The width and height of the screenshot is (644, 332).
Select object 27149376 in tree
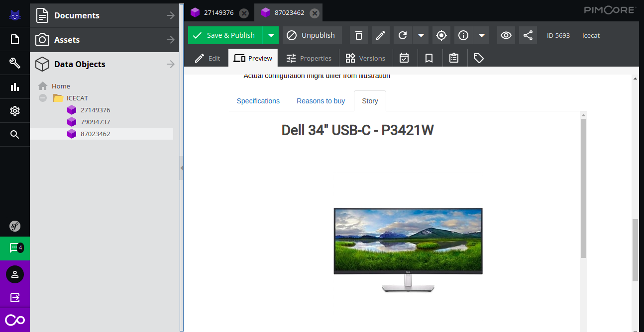[95, 110]
